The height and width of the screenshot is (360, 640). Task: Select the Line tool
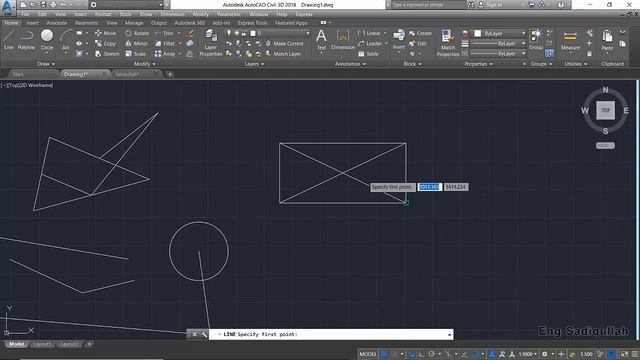point(9,40)
